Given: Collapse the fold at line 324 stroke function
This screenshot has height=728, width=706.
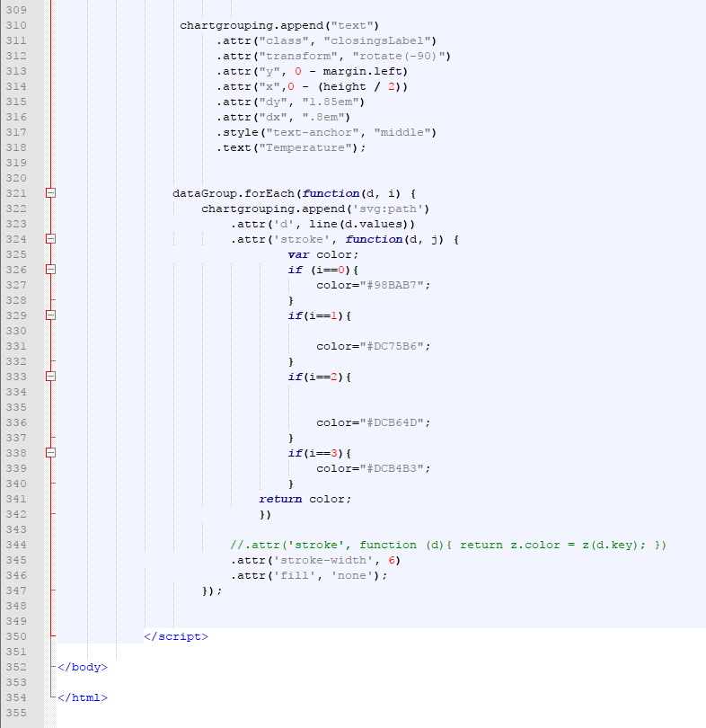Looking at the screenshot, I should click(51, 239).
